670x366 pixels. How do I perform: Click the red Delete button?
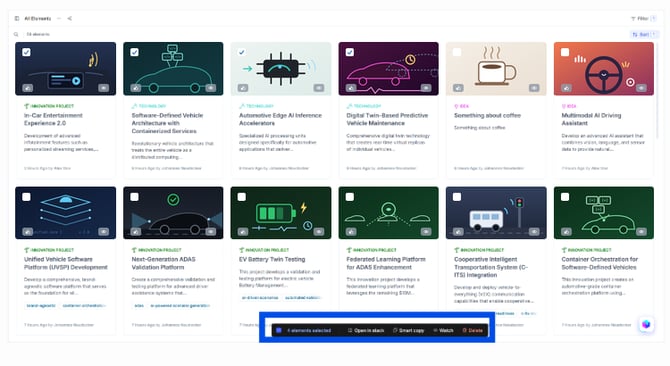click(473, 331)
